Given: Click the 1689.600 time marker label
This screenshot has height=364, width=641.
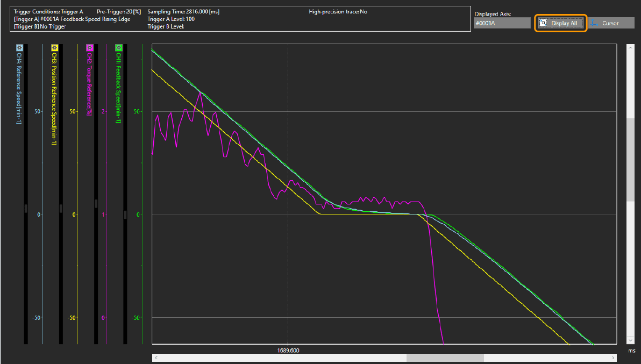Looking at the screenshot, I should pyautogui.click(x=288, y=349).
